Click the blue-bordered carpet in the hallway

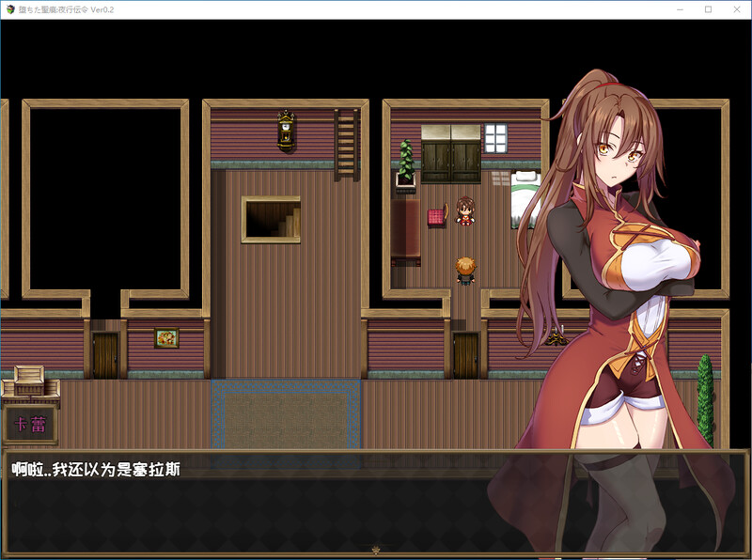(286, 414)
